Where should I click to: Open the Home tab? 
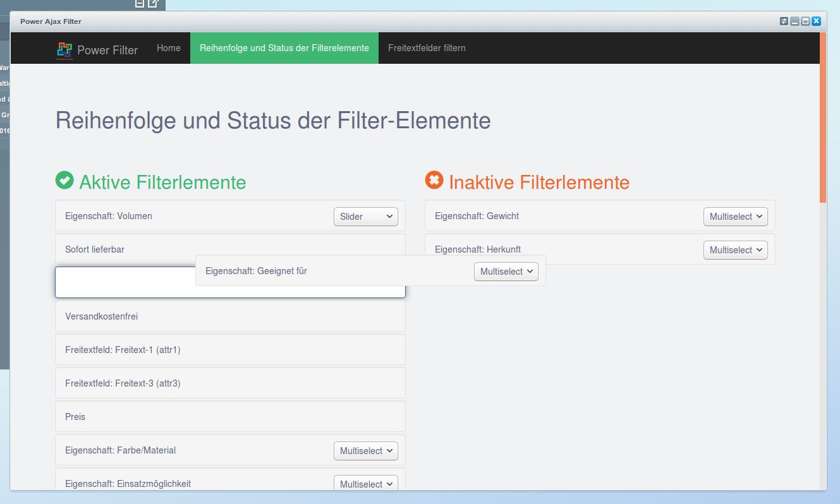(x=169, y=48)
